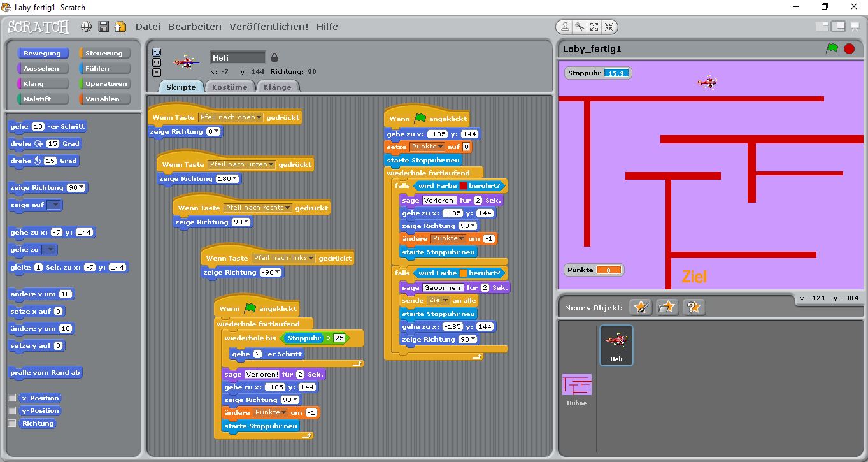Click the Scratch logo
This screenshot has width=868, height=462.
coord(38,27)
